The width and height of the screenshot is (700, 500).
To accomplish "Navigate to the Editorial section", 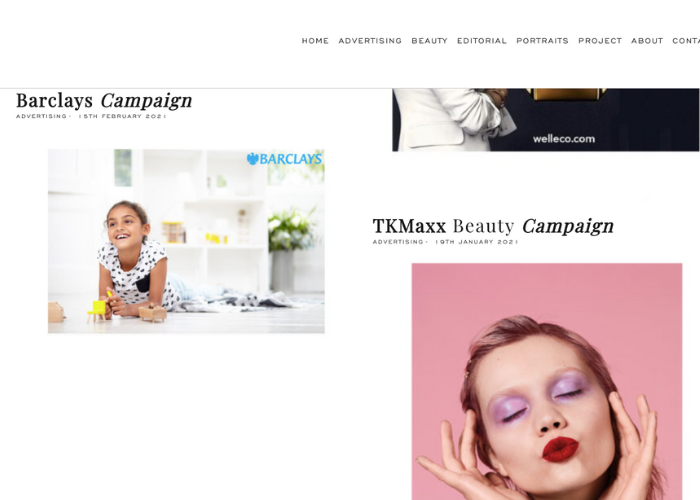I will coord(482,41).
